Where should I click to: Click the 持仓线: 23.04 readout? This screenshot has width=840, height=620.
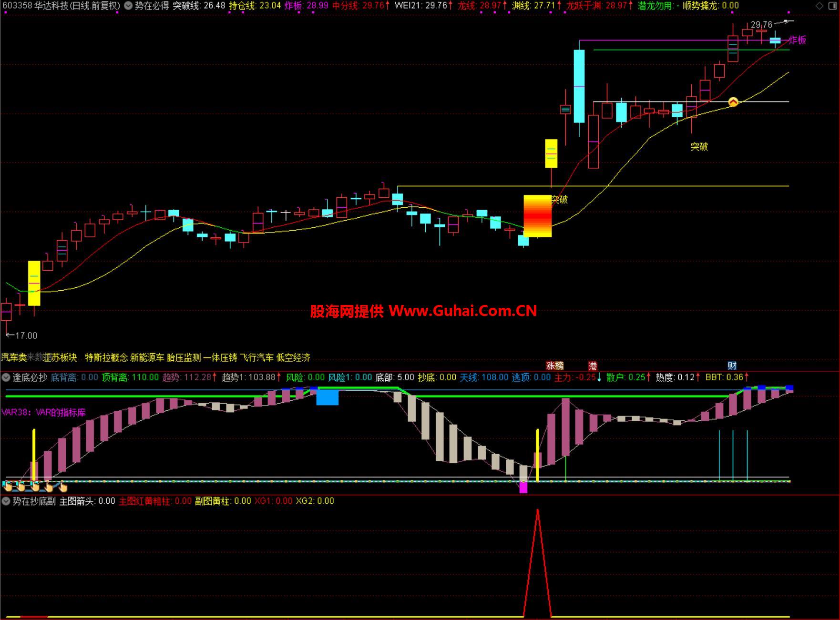255,6
